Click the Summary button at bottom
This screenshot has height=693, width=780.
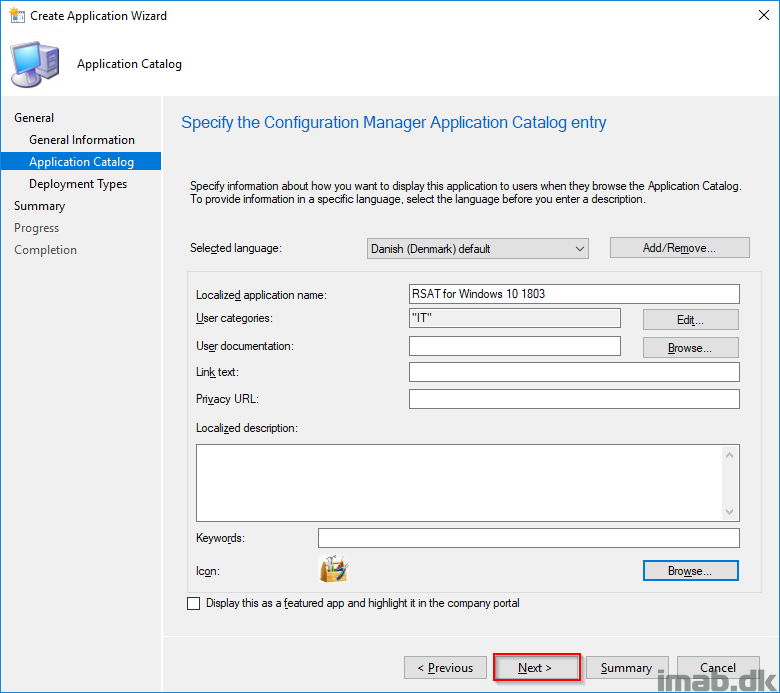(627, 668)
